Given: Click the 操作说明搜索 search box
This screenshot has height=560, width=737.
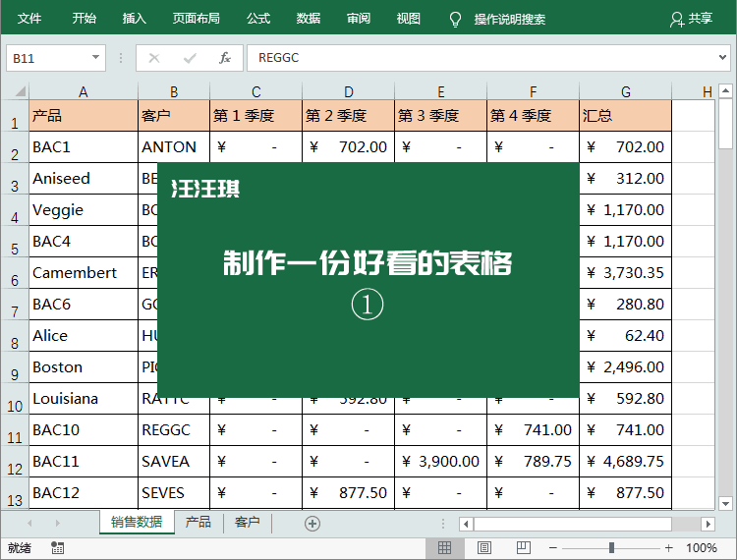Looking at the screenshot, I should [510, 19].
